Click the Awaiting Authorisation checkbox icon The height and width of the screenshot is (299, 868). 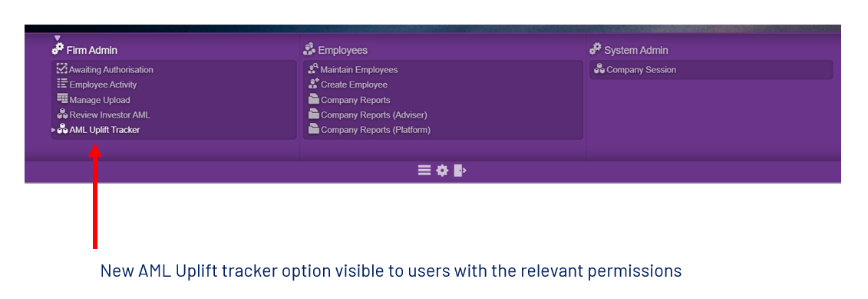[x=62, y=69]
